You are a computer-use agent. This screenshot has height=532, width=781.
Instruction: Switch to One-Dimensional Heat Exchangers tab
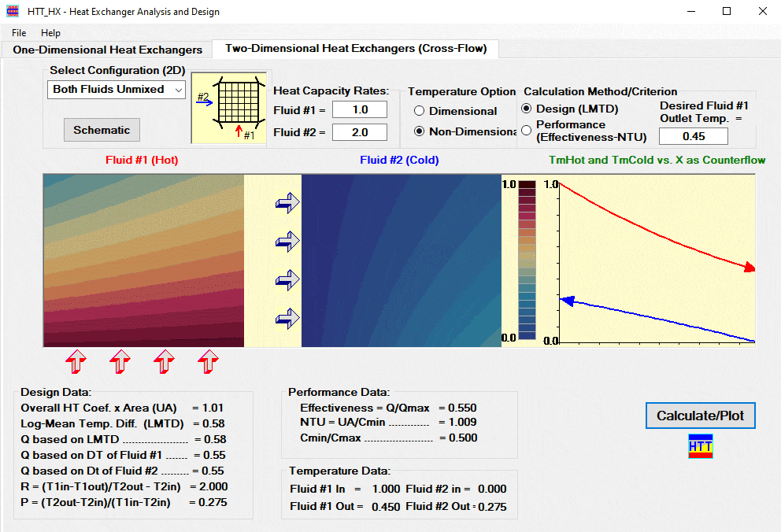click(107, 50)
